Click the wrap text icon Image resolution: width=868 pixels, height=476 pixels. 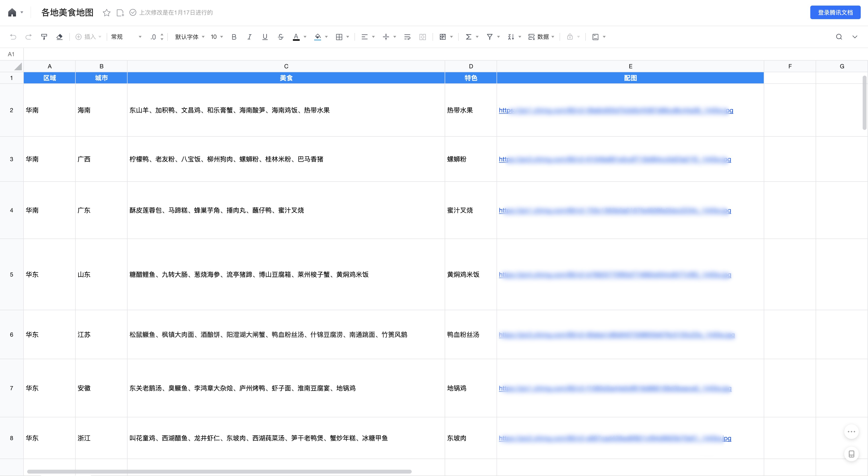pos(407,37)
